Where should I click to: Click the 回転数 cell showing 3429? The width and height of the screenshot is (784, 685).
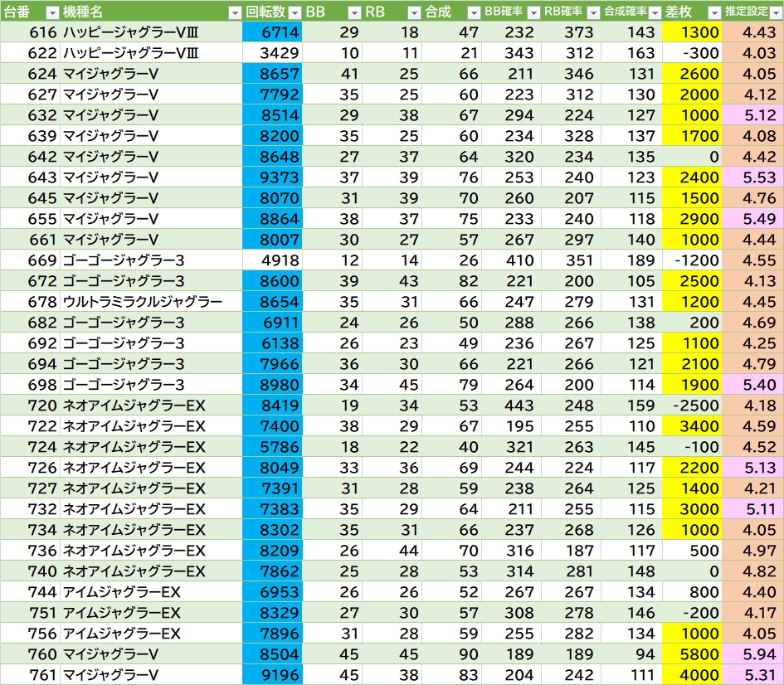(x=273, y=53)
